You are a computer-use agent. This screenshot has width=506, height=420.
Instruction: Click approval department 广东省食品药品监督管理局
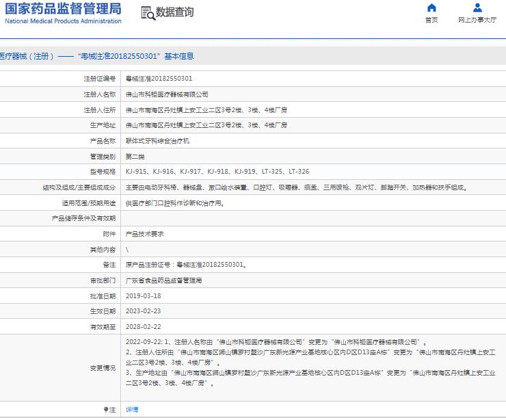pyautogui.click(x=163, y=280)
